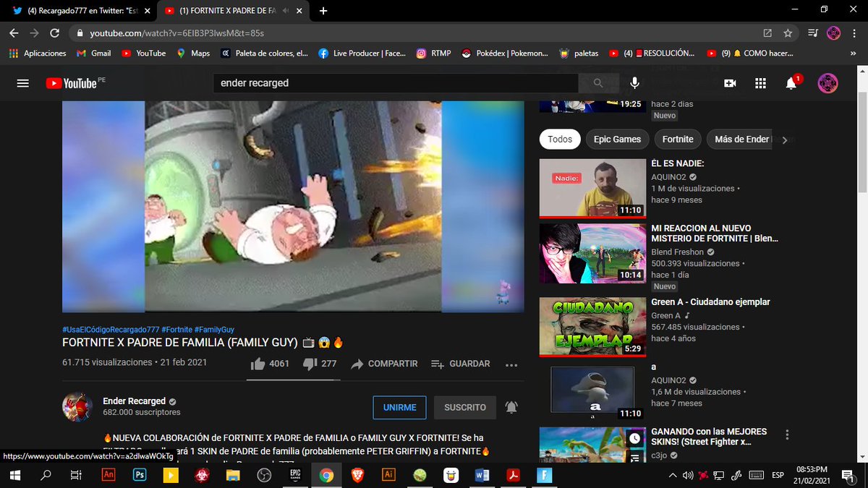
Task: Click the UNIRME join button
Action: [x=399, y=408]
